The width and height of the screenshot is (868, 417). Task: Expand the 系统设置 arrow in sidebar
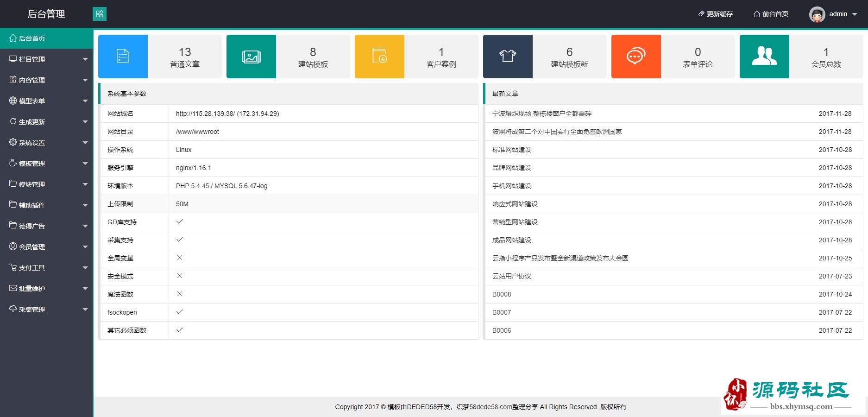pos(85,143)
